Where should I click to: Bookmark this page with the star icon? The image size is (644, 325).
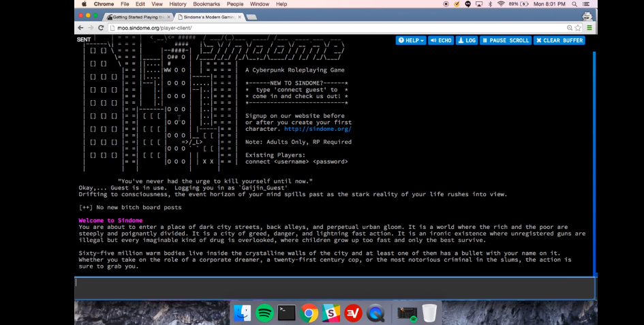[x=578, y=28]
